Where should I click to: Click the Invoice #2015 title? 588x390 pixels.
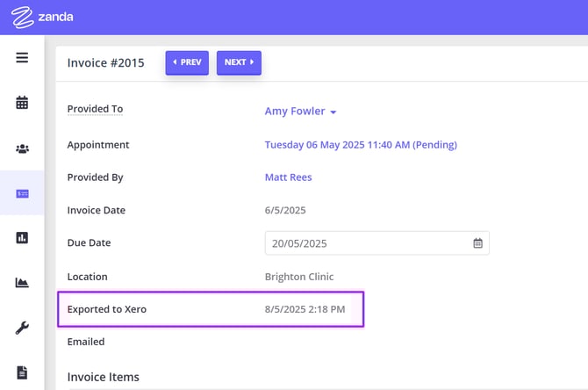(x=105, y=62)
